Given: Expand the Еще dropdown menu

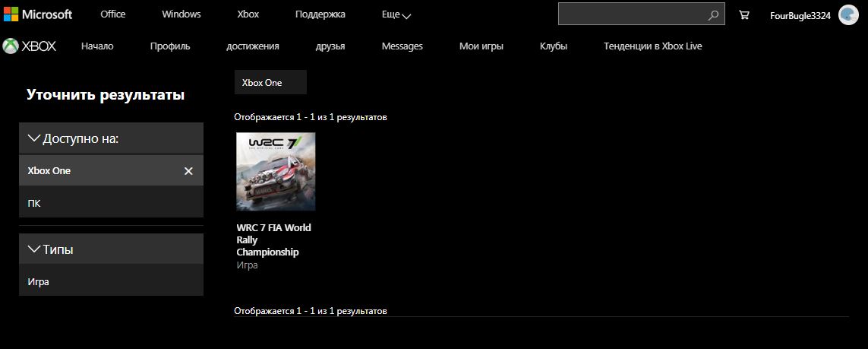Looking at the screenshot, I should click(396, 15).
